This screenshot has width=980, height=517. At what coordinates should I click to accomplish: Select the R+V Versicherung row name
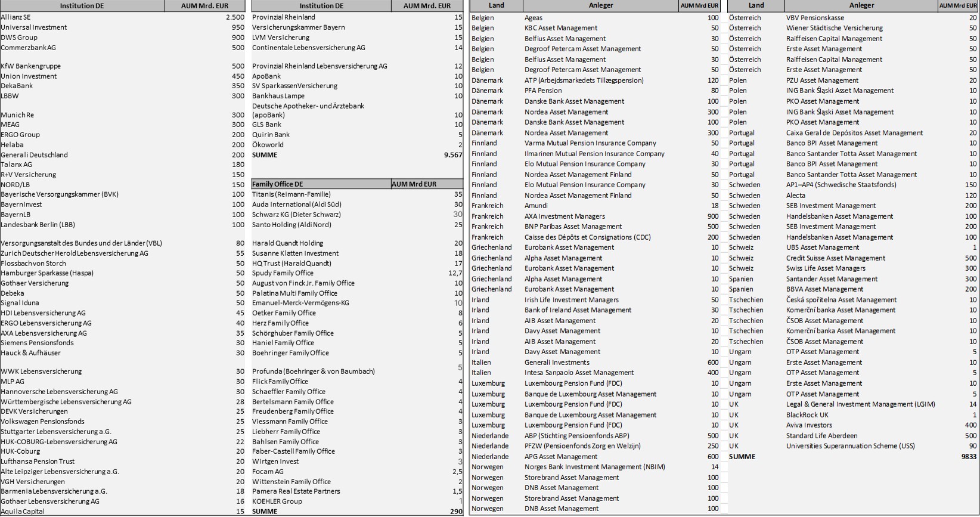tap(29, 175)
